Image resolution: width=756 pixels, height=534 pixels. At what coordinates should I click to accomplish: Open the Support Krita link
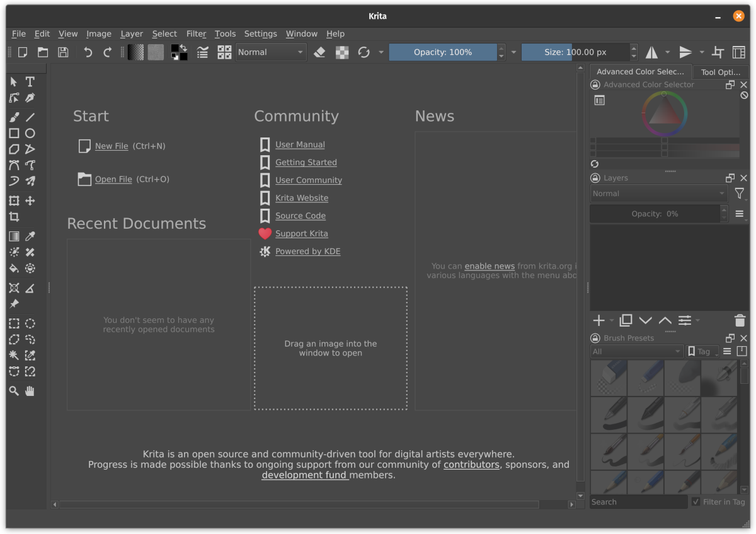(x=301, y=233)
